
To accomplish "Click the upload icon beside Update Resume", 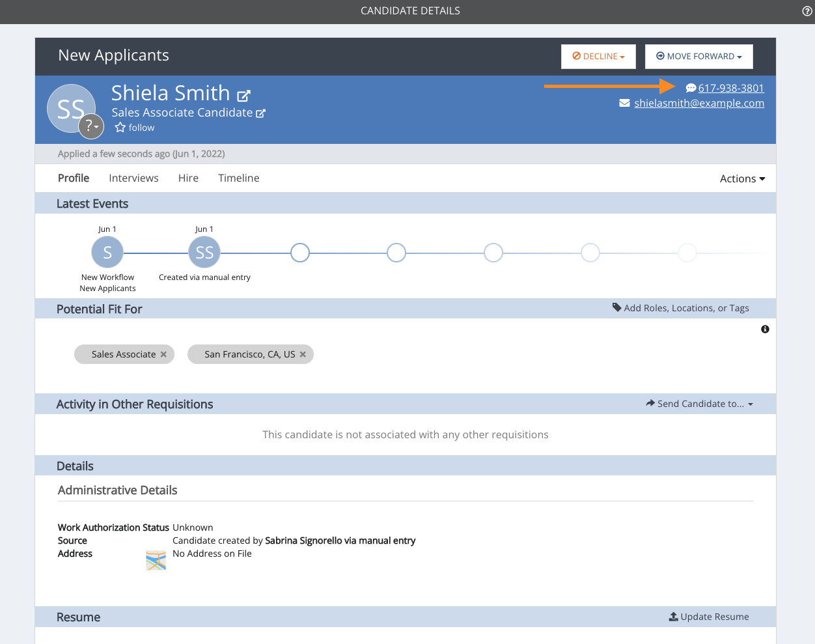I will point(674,617).
